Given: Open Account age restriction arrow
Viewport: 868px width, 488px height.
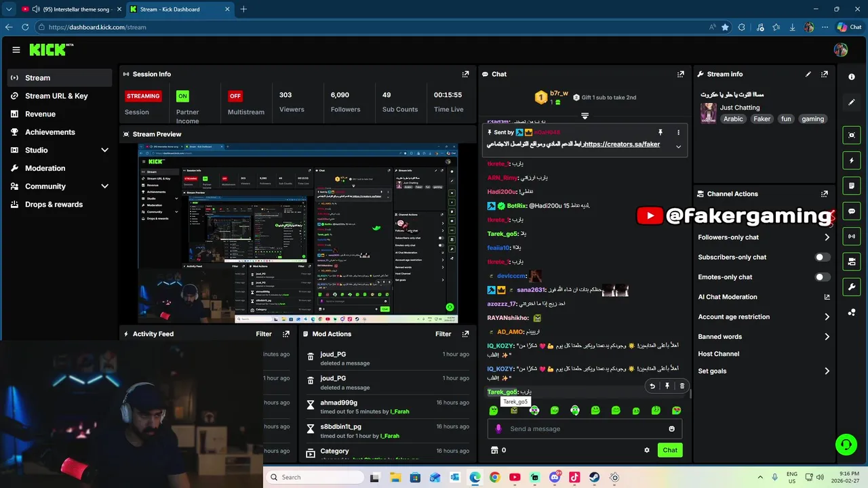Looking at the screenshot, I should 827,317.
